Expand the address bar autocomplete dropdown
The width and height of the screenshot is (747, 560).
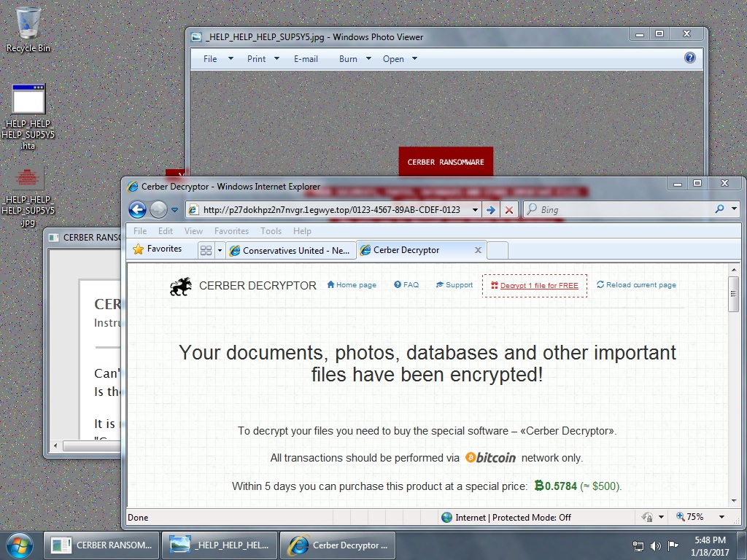coord(475,210)
